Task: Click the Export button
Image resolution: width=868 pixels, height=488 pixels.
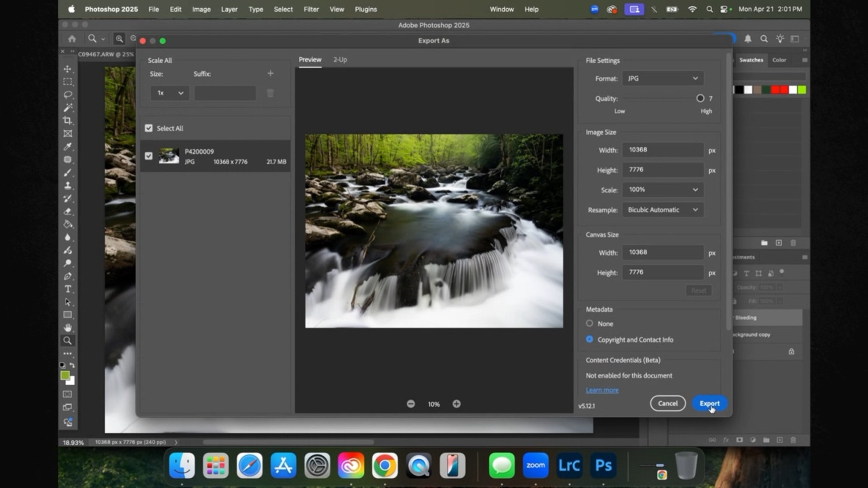Action: (x=709, y=403)
